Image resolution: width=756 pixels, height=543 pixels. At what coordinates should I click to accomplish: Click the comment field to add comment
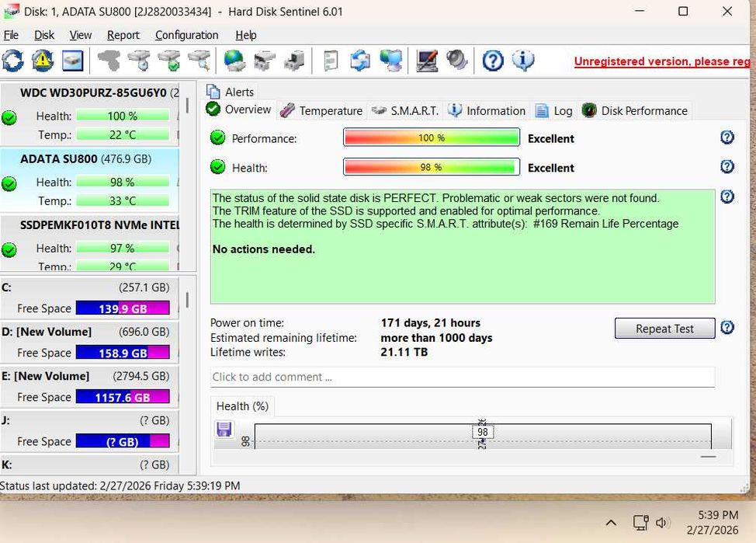pyautogui.click(x=463, y=377)
